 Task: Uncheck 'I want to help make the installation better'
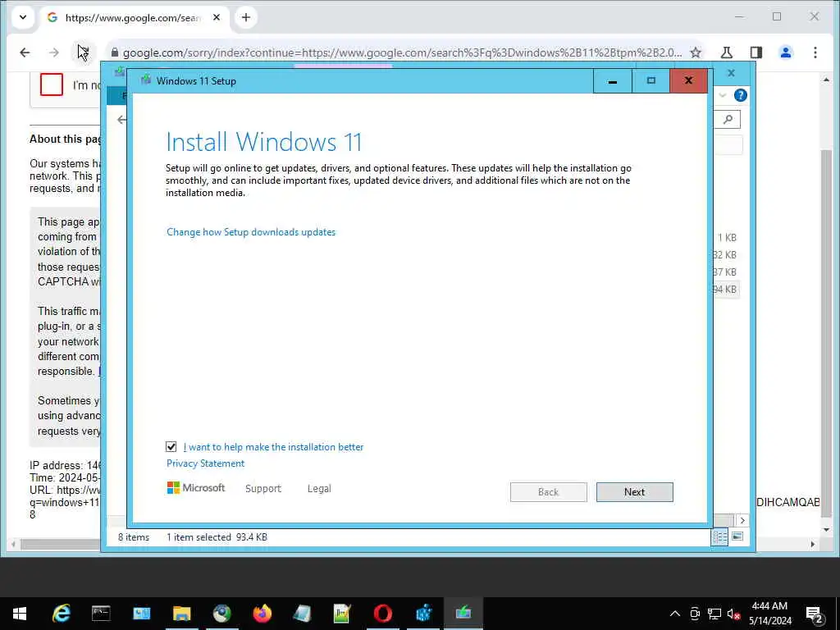click(171, 446)
